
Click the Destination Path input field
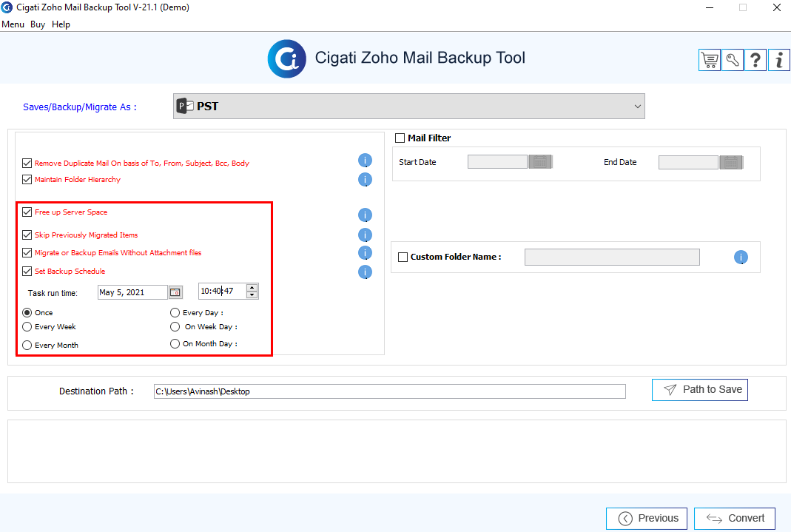(389, 391)
